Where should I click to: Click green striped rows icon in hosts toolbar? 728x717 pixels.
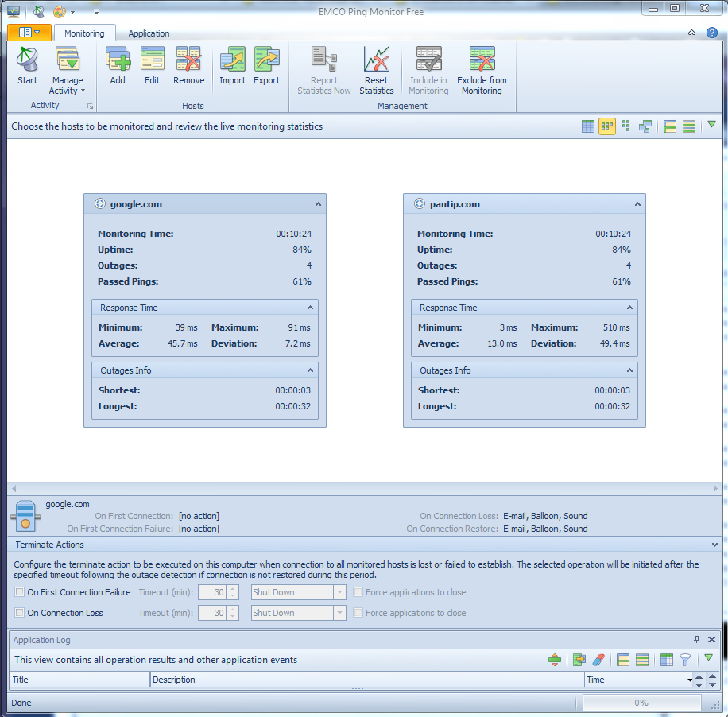[x=689, y=126]
